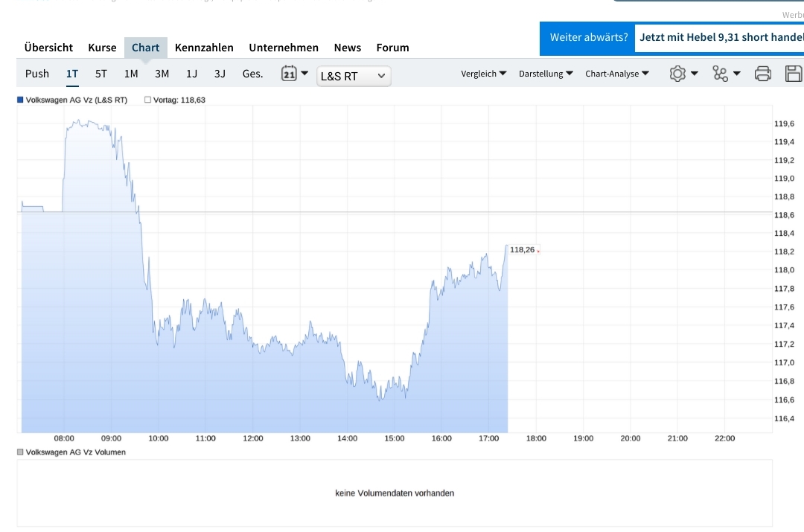
Task: Save the chart with floppy disk icon
Action: [x=794, y=74]
